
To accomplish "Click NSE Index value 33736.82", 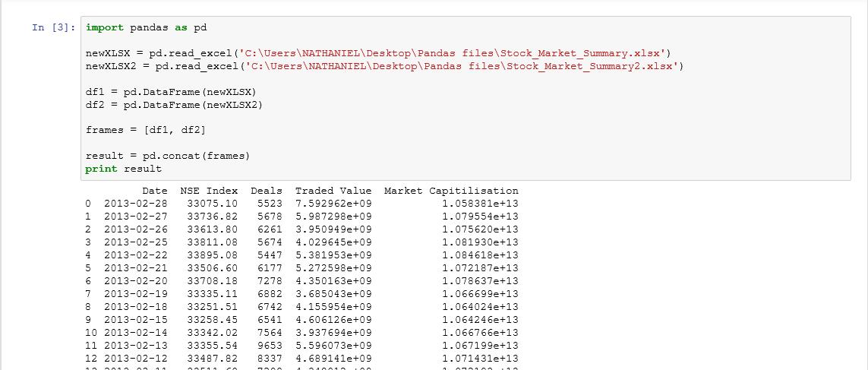I will point(212,217).
